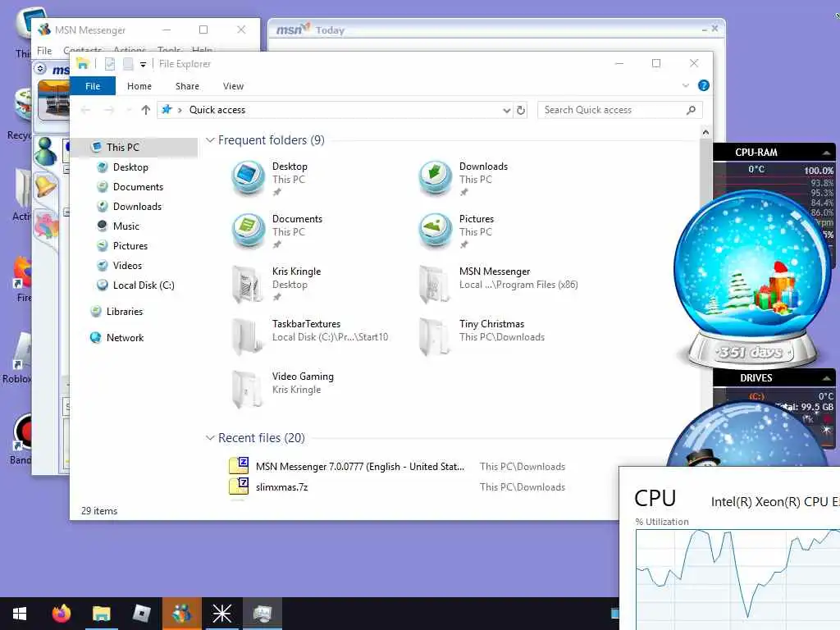This screenshot has width=840, height=630.
Task: Click the 29 items status text
Action: coord(99,511)
